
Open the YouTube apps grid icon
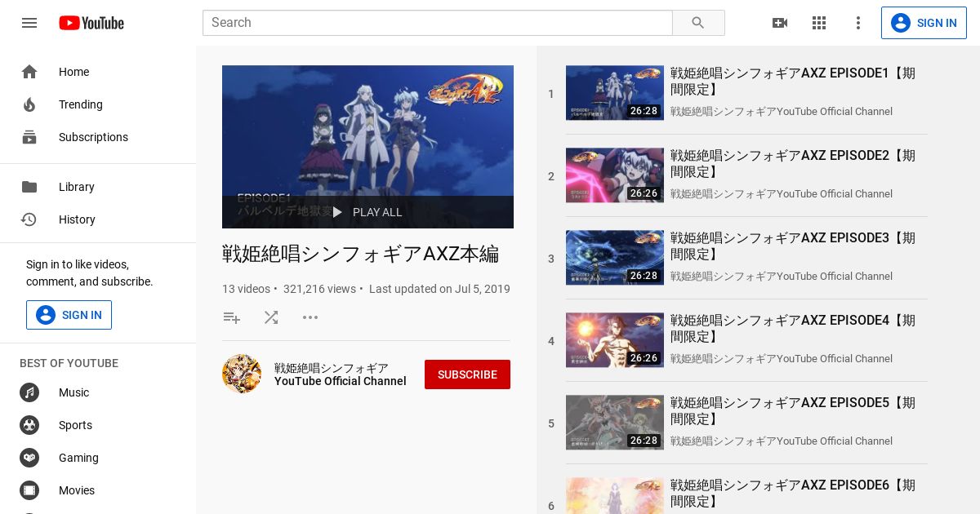pos(819,23)
